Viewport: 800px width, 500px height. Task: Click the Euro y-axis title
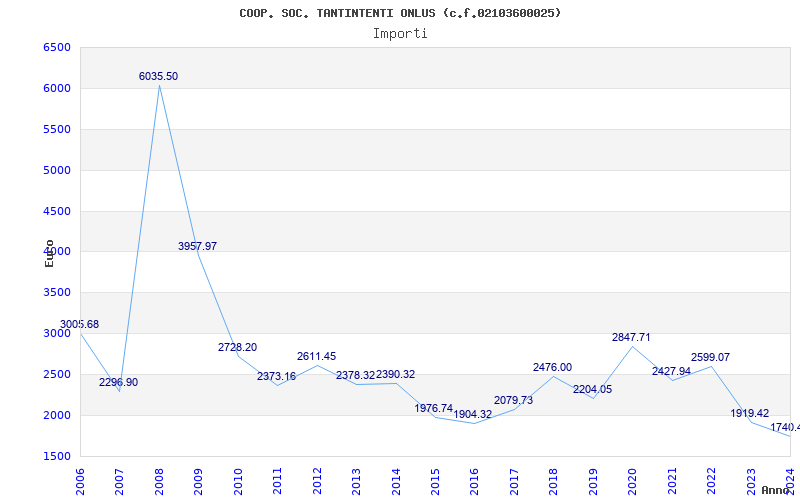(49, 253)
